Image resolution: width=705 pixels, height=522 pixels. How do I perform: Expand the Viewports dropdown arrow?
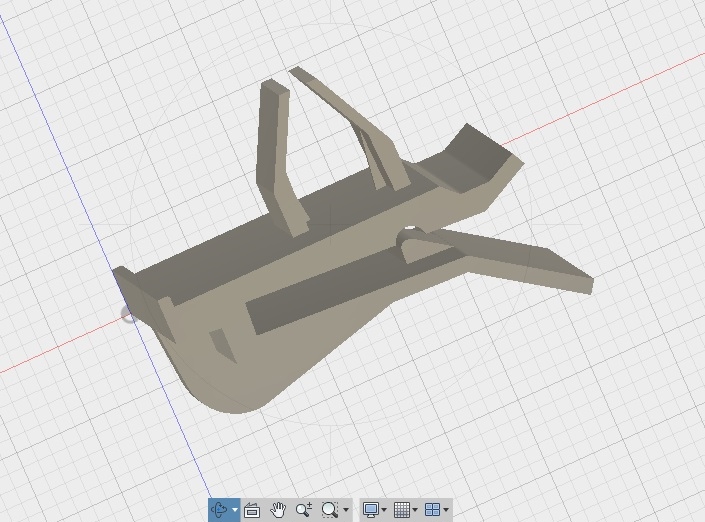tap(446, 510)
